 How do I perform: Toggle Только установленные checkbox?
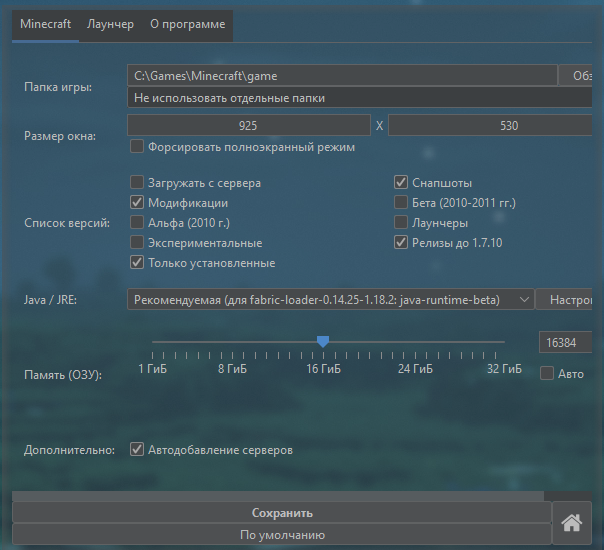point(137,263)
